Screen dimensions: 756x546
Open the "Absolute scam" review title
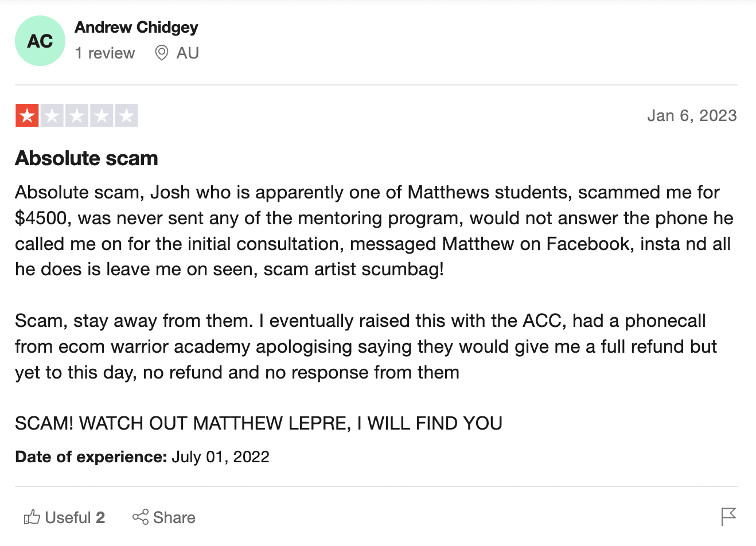point(87,158)
